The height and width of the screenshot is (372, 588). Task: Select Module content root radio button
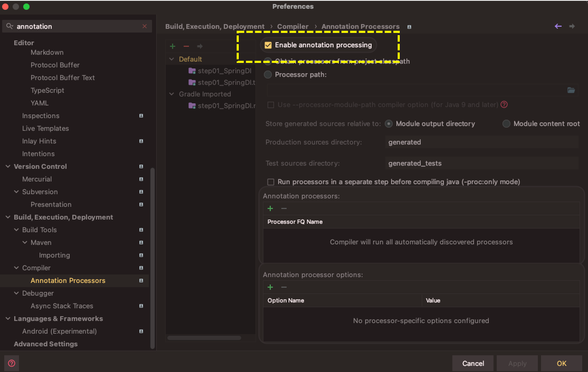point(506,124)
